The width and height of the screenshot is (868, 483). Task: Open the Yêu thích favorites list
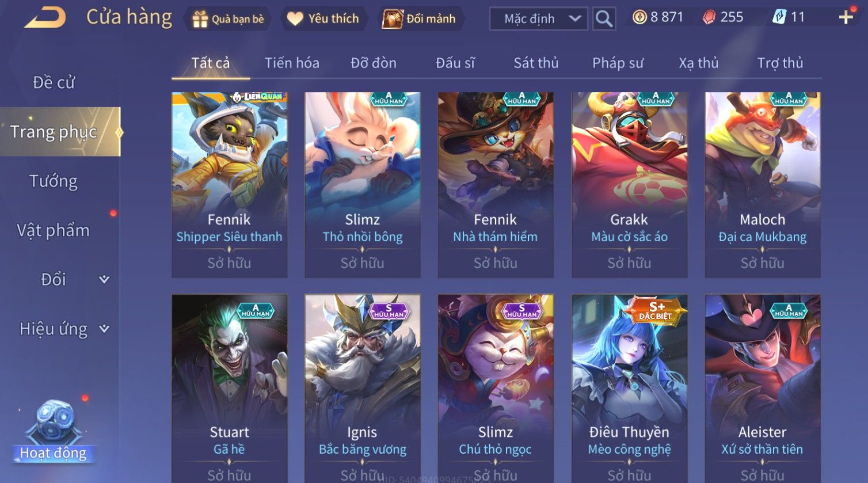(323, 19)
